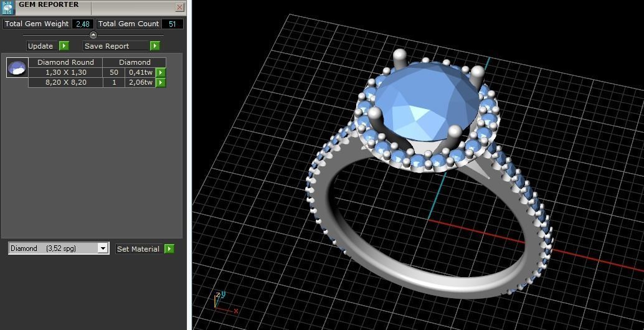Click green arrow next to Set Material

[x=169, y=248]
